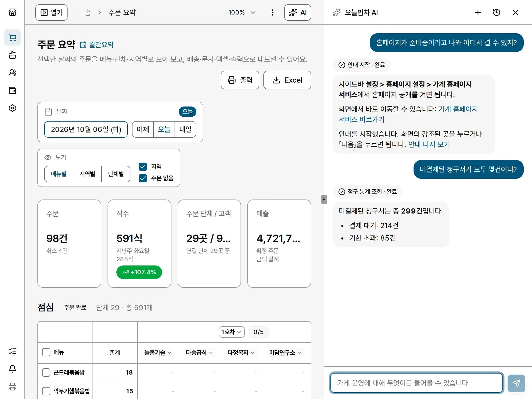This screenshot has height=399, width=532.
Task: Open the store home icon in sidebar
Action: pos(12,12)
